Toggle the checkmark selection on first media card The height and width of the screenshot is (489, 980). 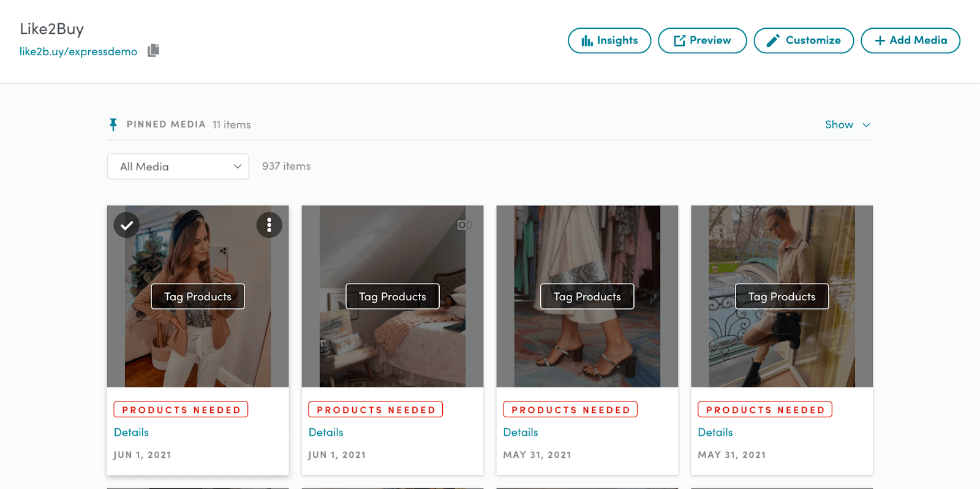(x=127, y=225)
